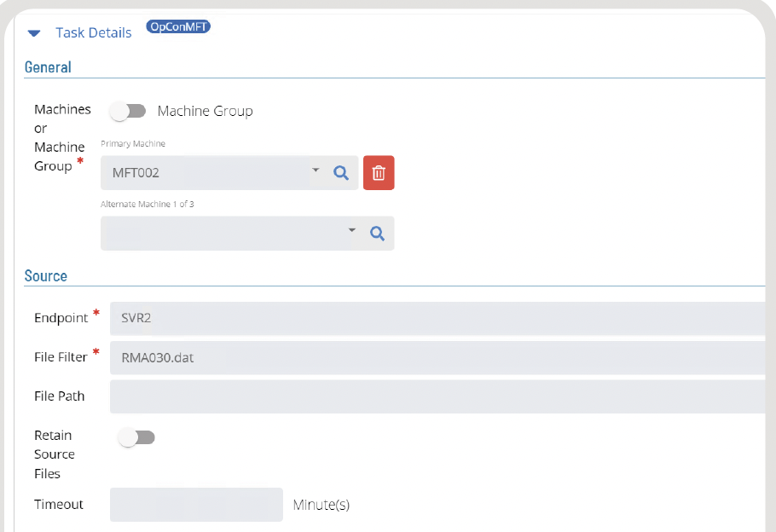Click the Primary Machine MFT002 combo box
The height and width of the screenshot is (532, 776).
pos(229,173)
